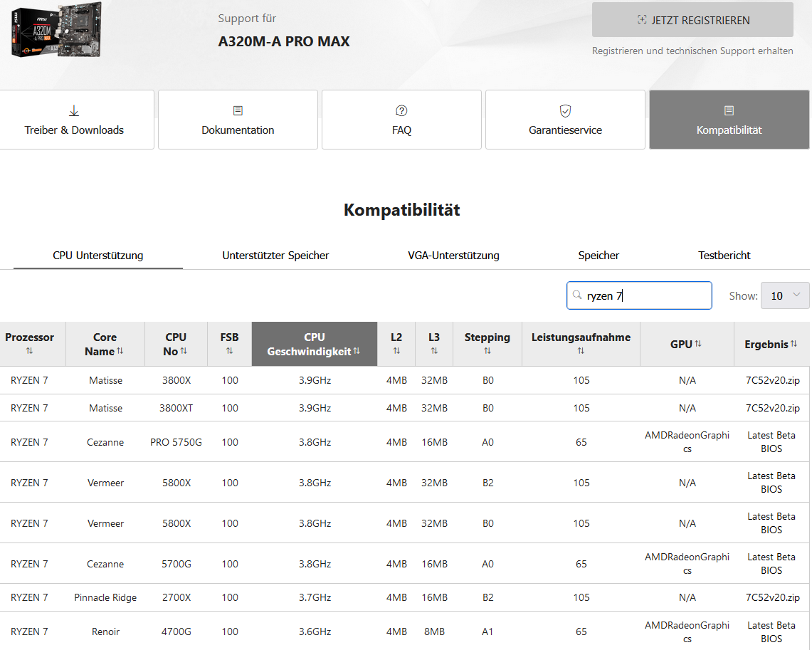Viewport: 812px width, 650px height.
Task: Click Latest Beta BIOS in 5700G row
Action: pos(771,564)
